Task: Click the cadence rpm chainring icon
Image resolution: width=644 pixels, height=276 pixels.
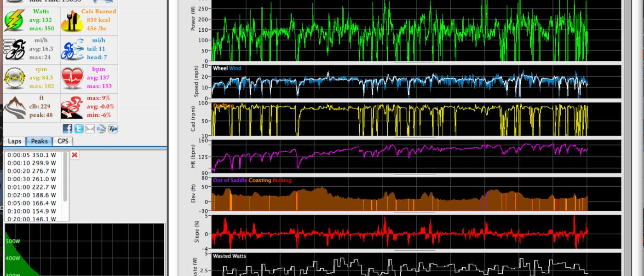Action: pyautogui.click(x=15, y=78)
